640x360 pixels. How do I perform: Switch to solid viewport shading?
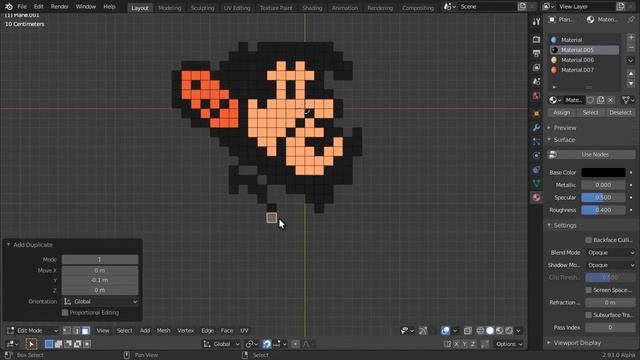(x=490, y=331)
